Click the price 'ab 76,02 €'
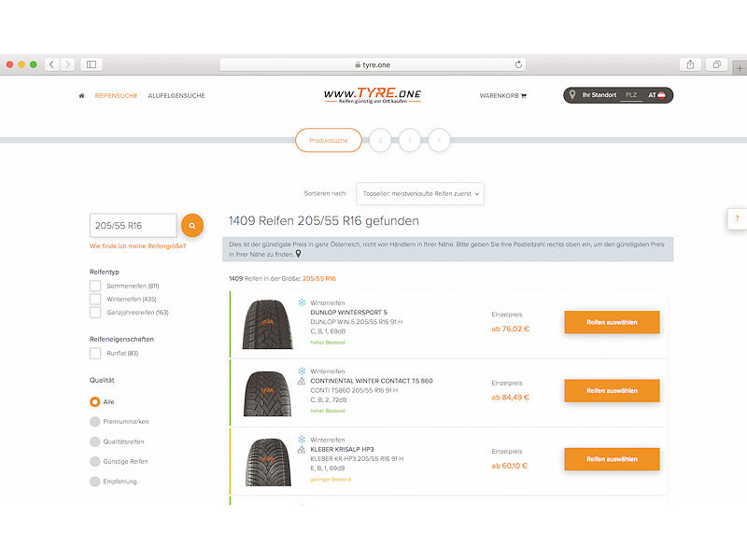 [x=510, y=329]
